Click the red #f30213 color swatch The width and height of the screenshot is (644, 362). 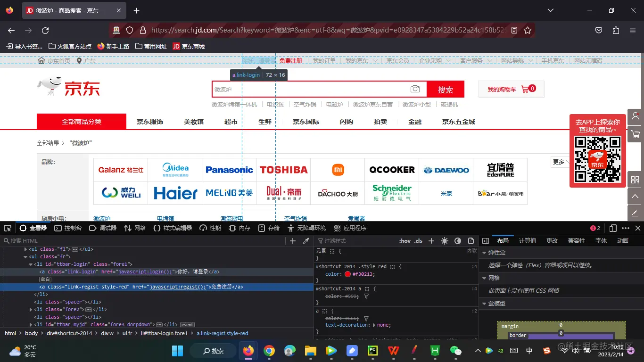[347, 274]
